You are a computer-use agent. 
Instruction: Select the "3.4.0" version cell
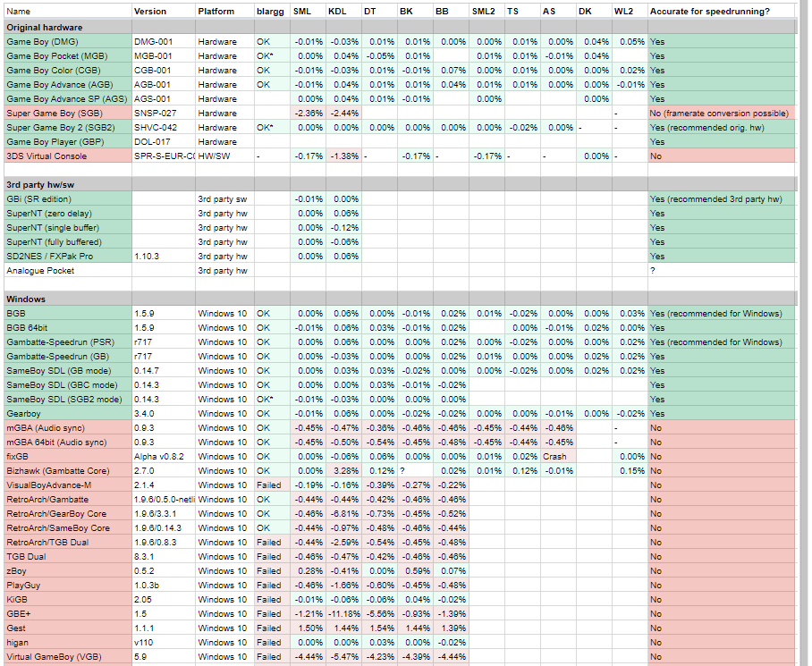point(163,414)
